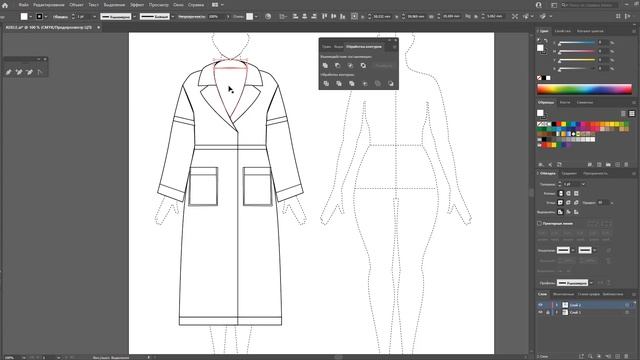This screenshot has width=640, height=360.
Task: Switch to the Градиент tab
Action: click(x=569, y=173)
